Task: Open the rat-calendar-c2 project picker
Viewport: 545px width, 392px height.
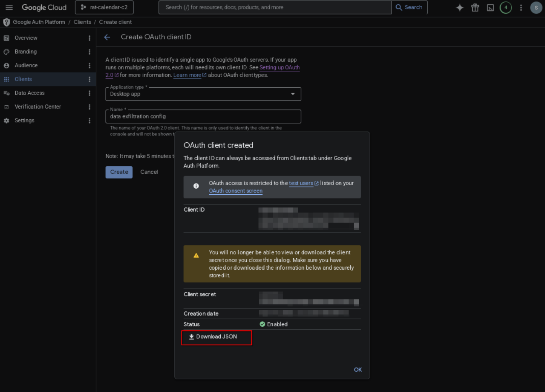Action: tap(104, 7)
